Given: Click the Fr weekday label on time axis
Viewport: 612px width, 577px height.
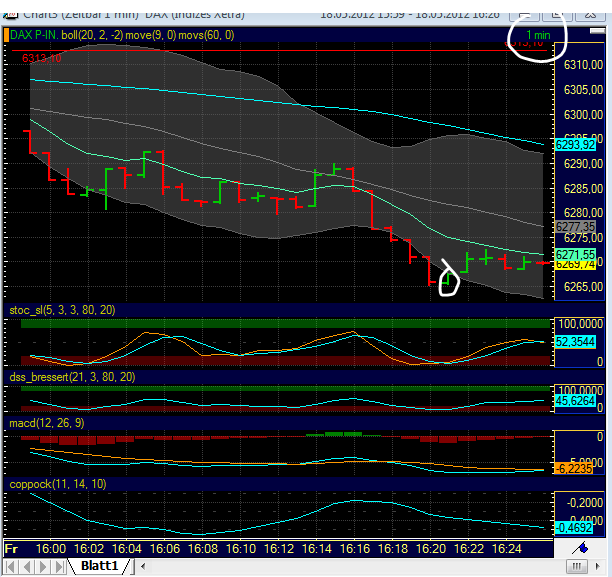Looking at the screenshot, I should coord(11,549).
